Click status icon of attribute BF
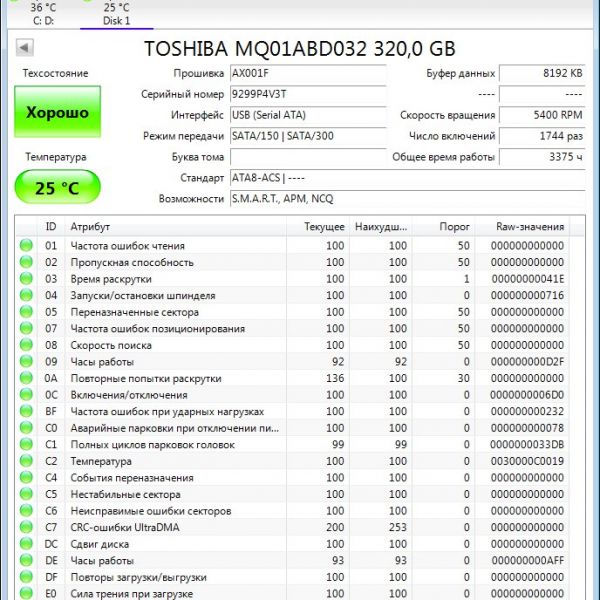The height and width of the screenshot is (600, 600). pos(26,411)
